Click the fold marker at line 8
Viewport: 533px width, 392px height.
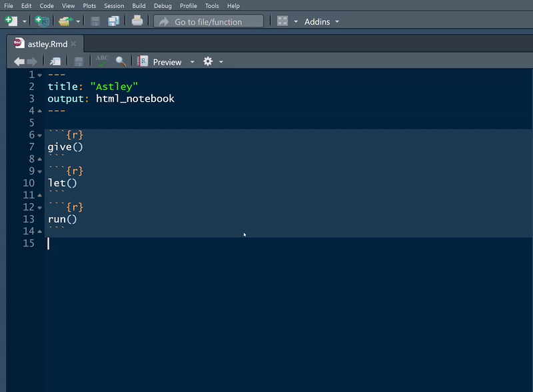click(x=40, y=159)
